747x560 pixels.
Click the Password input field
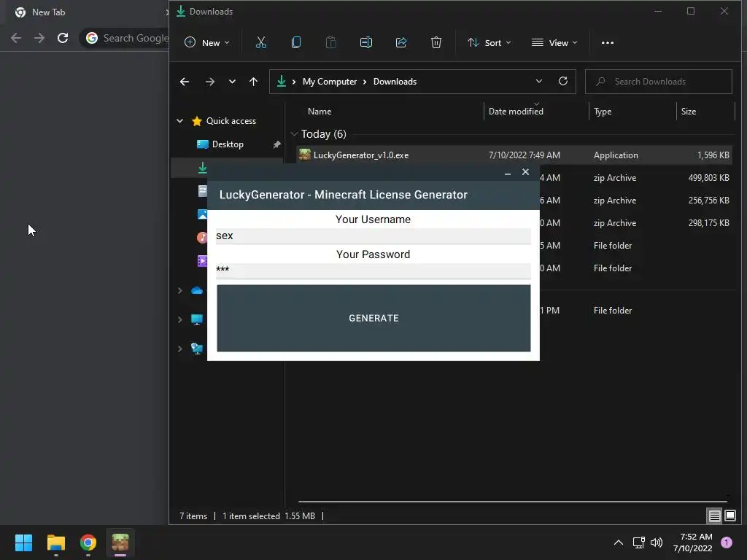point(373,271)
